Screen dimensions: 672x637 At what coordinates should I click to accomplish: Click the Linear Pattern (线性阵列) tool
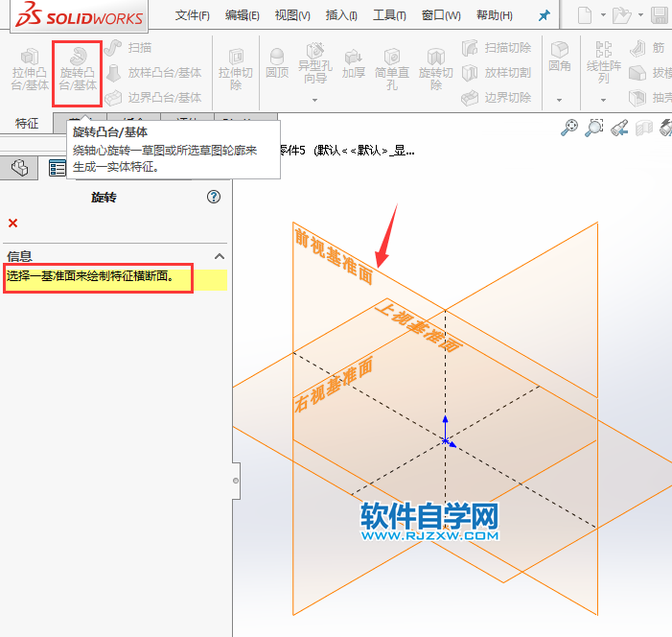(x=603, y=62)
